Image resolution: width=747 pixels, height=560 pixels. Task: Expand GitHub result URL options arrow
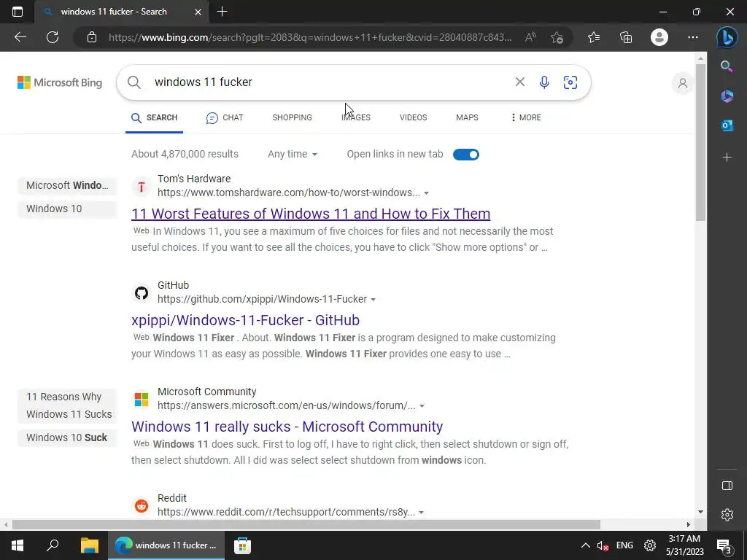pyautogui.click(x=373, y=300)
